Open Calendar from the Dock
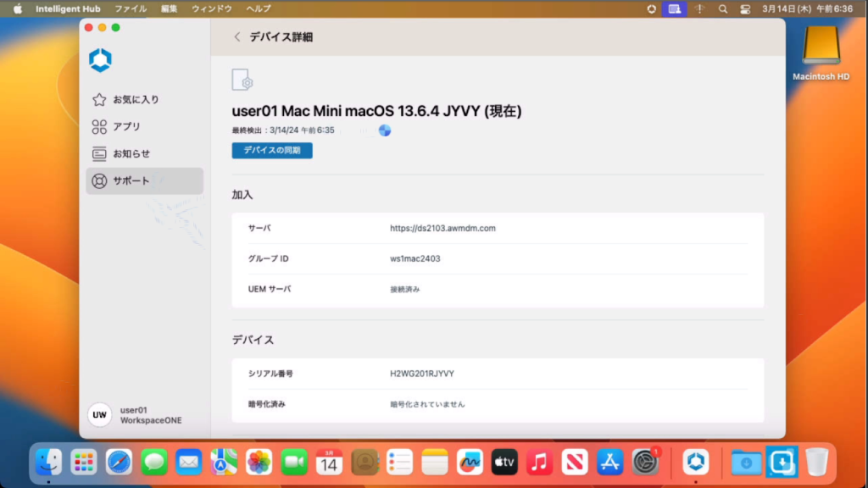Screen dimensions: 868x488 329,462
